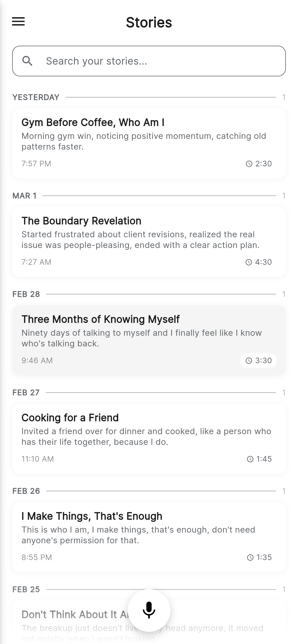Click the clock icon on Gym Before Coffee card
Image resolution: width=298 pixels, height=644 pixels.
249,164
